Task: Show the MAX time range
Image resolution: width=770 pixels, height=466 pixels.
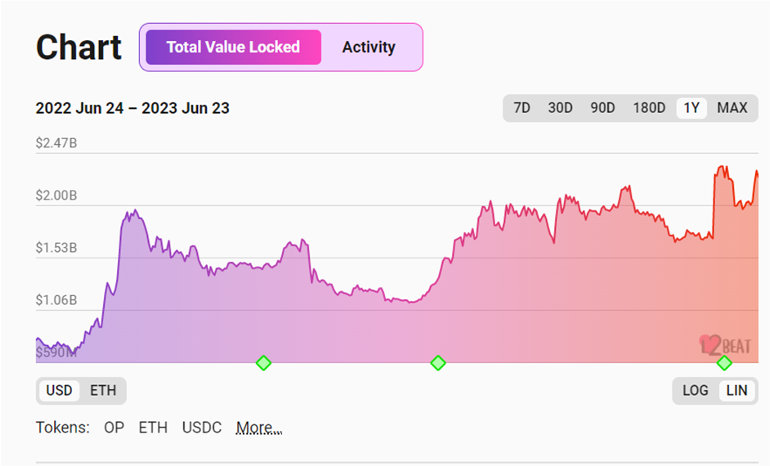Action: pyautogui.click(x=732, y=108)
